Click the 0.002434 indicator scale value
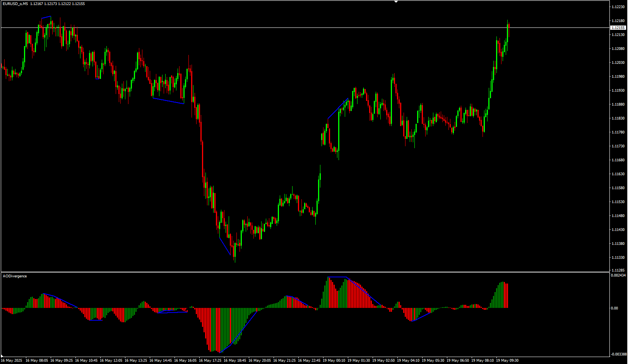The width and height of the screenshot is (628, 364). 618,275
